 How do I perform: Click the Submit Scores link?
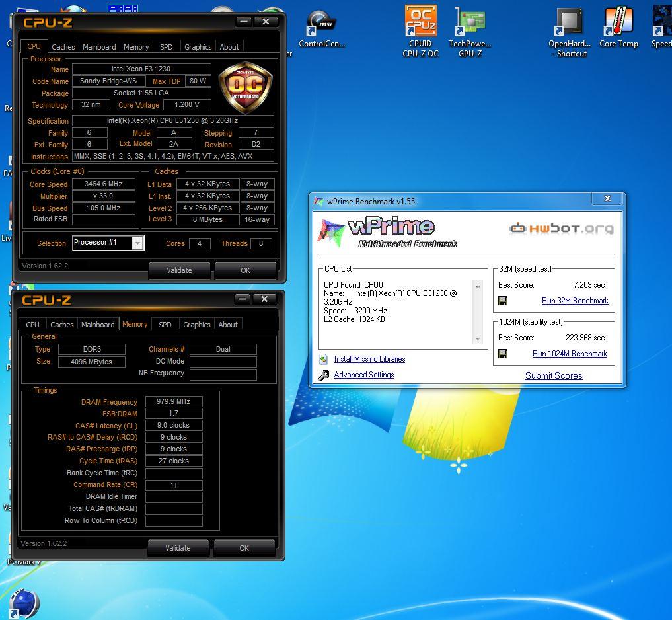coord(554,375)
